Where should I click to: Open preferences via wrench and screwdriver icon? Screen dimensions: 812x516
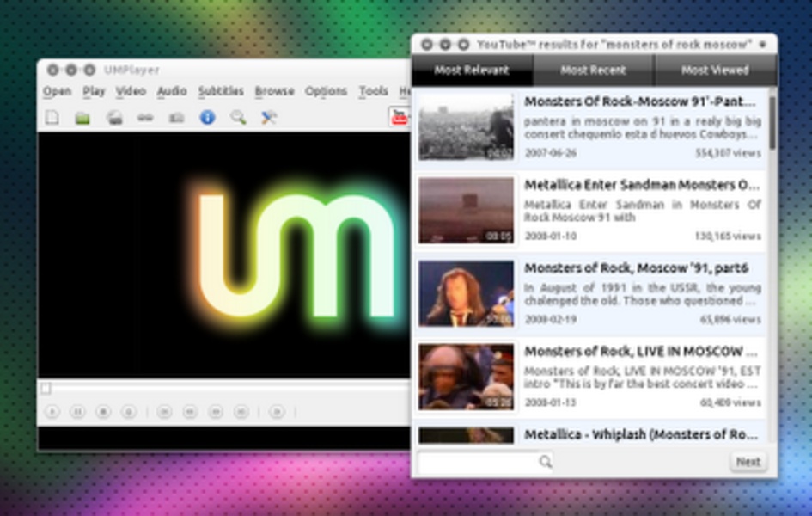[x=269, y=118]
